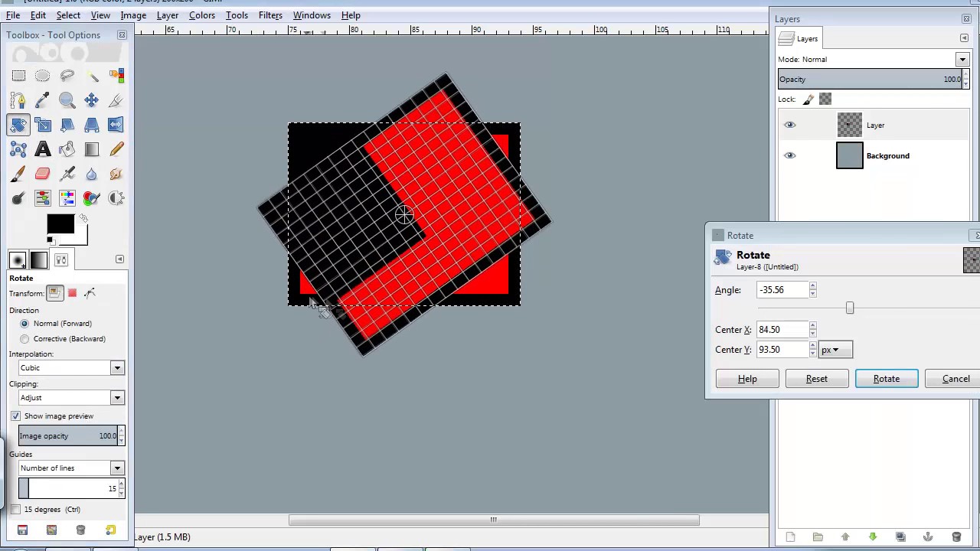Hide the layer named Layer via eye icon
Viewport: 980px width, 551px height.
tap(790, 125)
